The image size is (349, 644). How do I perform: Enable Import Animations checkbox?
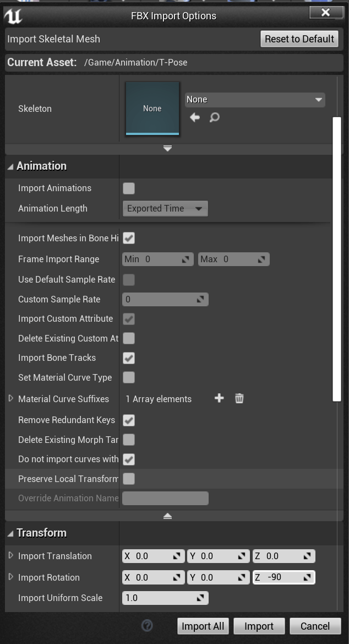[128, 188]
